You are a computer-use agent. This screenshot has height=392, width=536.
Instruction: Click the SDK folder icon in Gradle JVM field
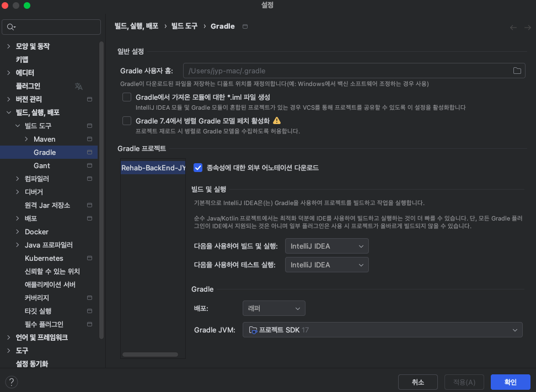[x=253, y=330]
